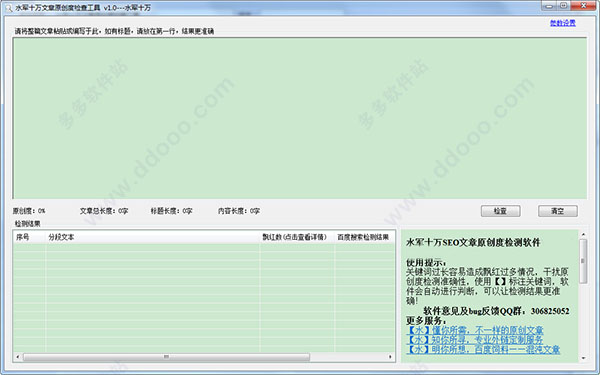
Task: Click the 内容长度: 0字 label
Action: (x=239, y=211)
